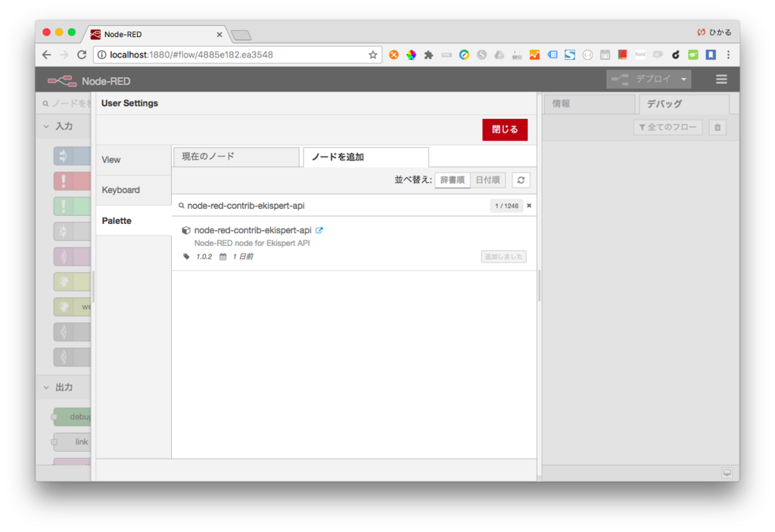Image resolution: width=775 pixels, height=532 pixels.
Task: Select the Palette settings section
Action: (133, 220)
